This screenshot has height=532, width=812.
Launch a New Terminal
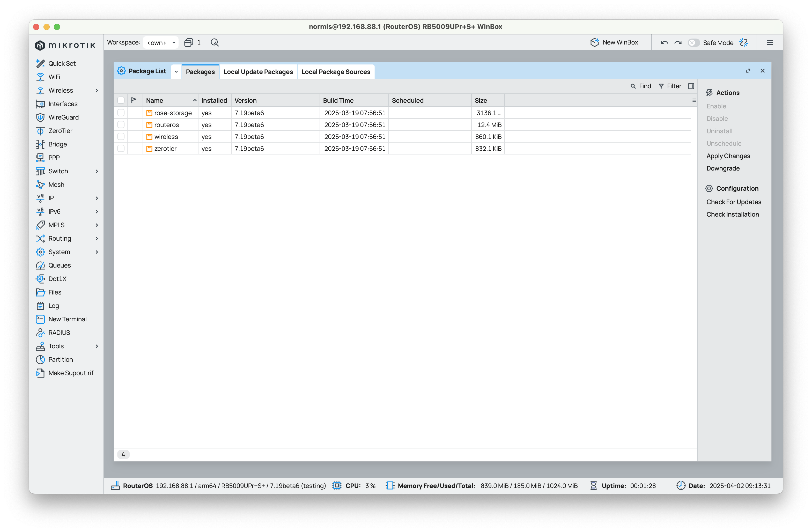[68, 319]
